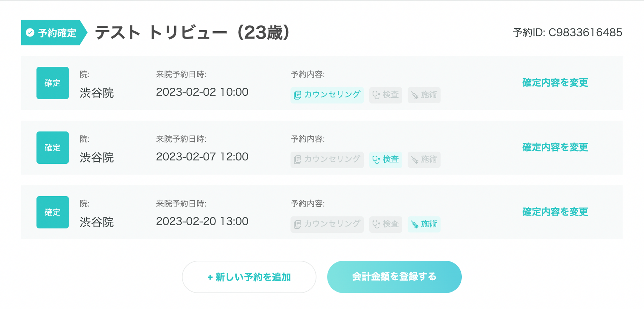
Task: Open 確定内容を変更 for 2023-02-07 appointment
Action: 555,147
